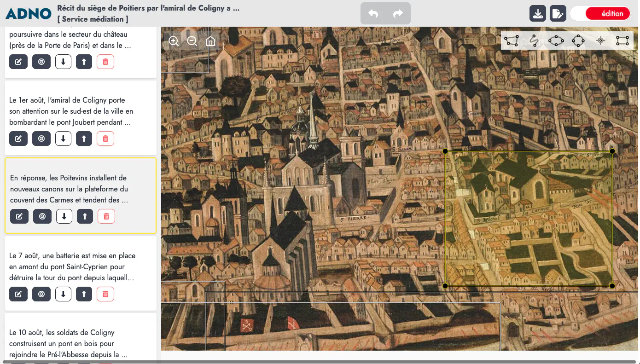Delete the 'En réponse' annotation

coord(106,216)
